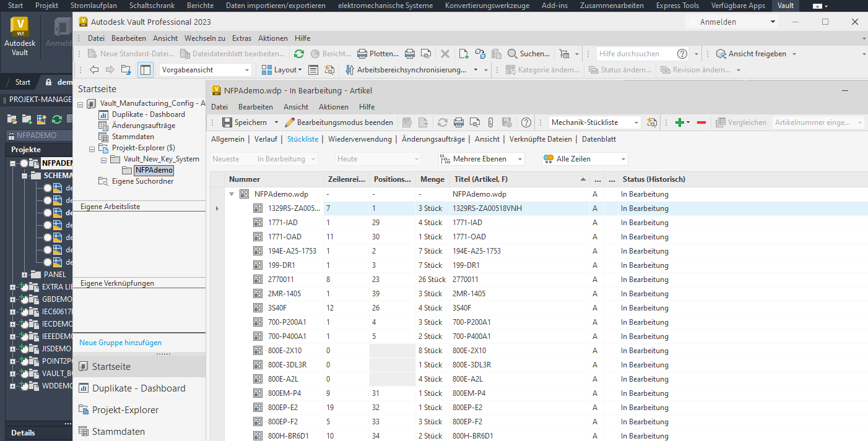Switch to the Verlauf tab

tap(266, 139)
